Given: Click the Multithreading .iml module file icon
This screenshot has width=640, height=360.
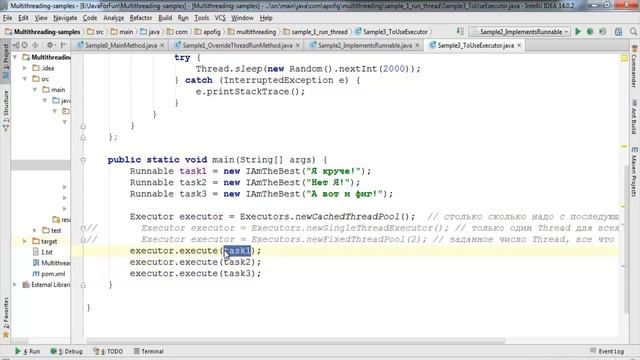Looking at the screenshot, I should [x=36, y=262].
